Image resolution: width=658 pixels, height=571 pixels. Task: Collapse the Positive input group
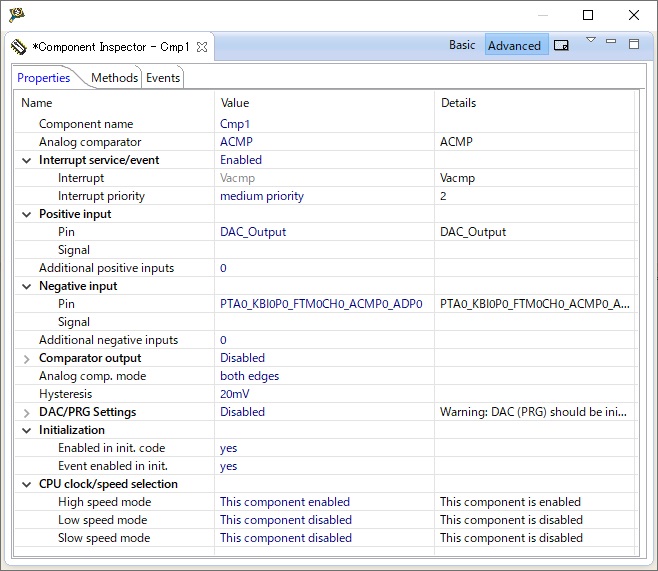pyautogui.click(x=26, y=214)
